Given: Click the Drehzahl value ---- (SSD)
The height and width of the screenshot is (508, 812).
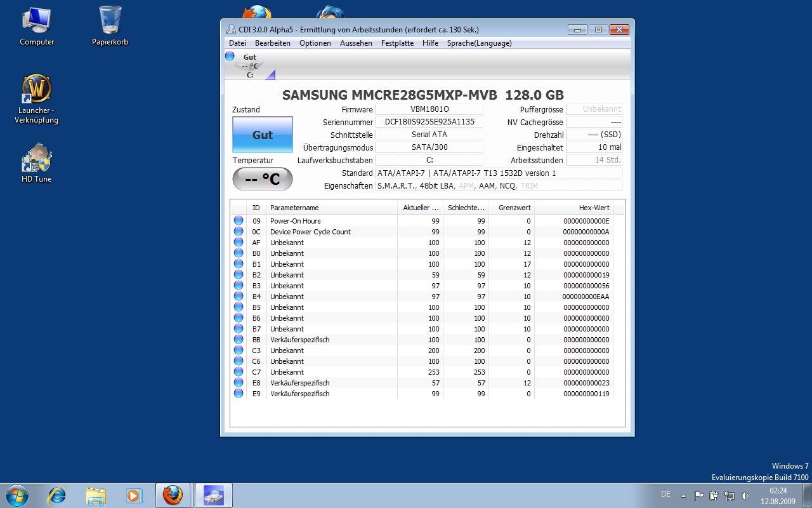Looking at the screenshot, I should click(594, 135).
